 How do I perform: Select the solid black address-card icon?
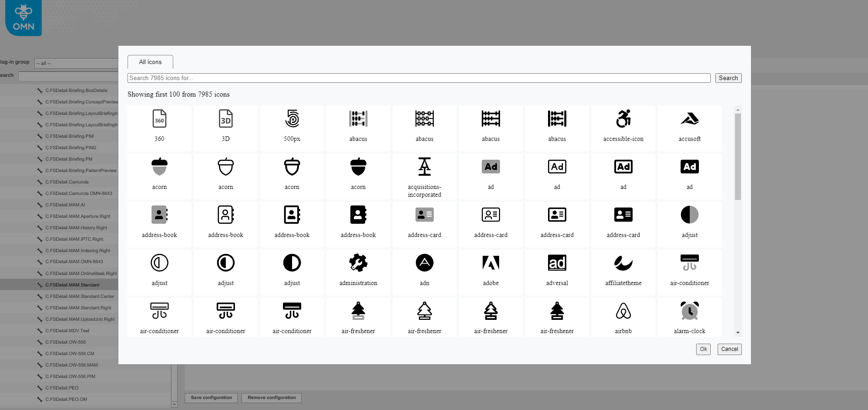623,224
